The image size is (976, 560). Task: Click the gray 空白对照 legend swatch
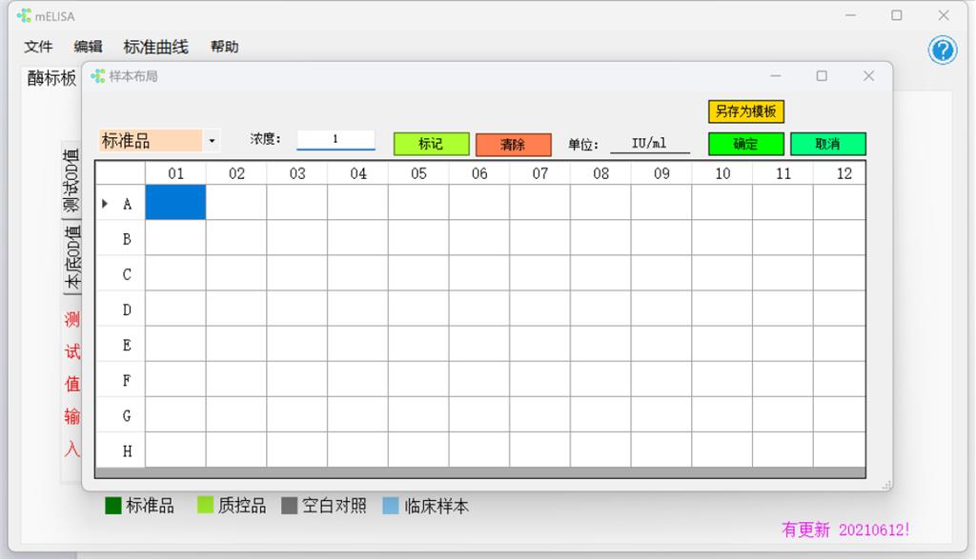290,506
